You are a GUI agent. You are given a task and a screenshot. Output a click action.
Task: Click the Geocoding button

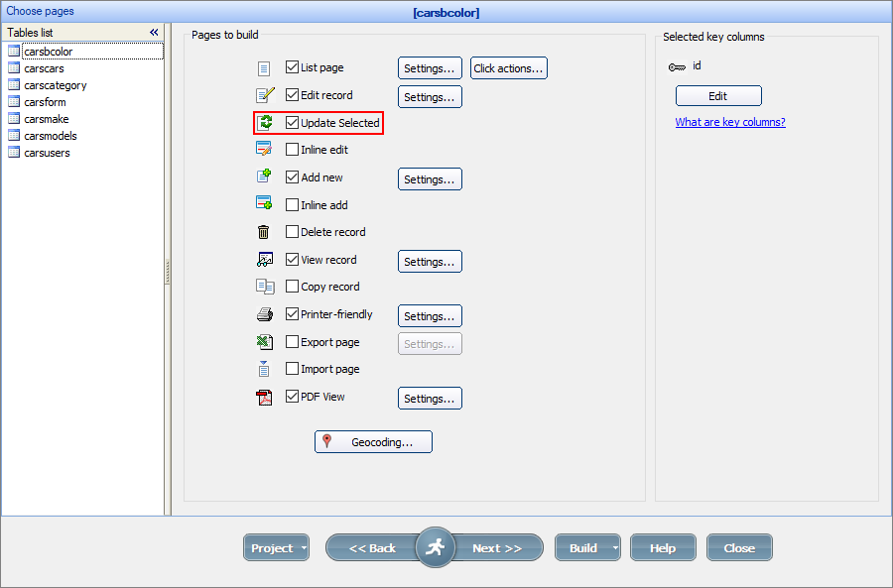pos(373,441)
